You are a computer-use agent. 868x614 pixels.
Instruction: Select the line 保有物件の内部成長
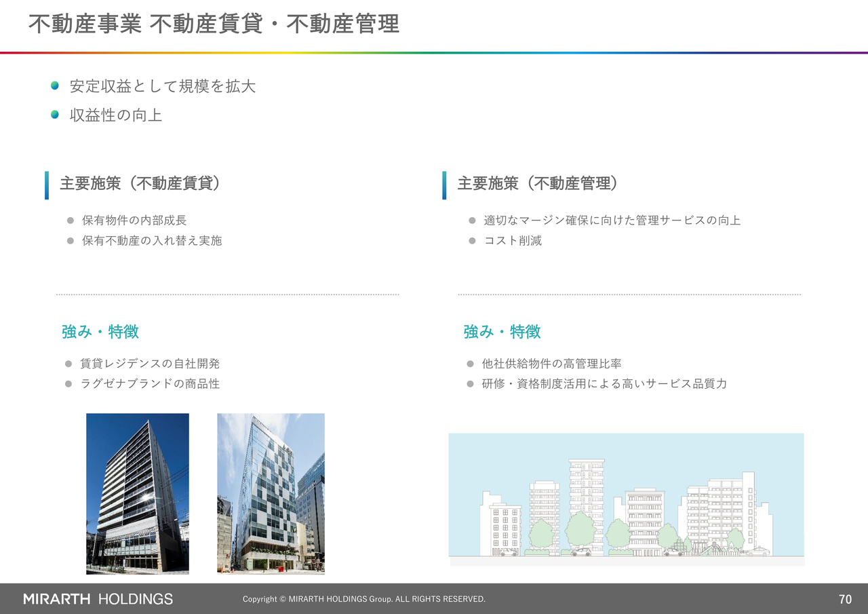(x=134, y=220)
